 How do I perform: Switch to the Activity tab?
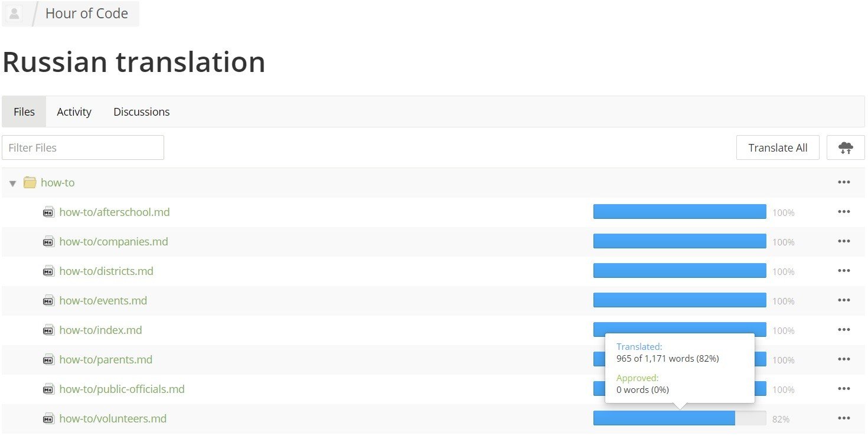point(74,112)
